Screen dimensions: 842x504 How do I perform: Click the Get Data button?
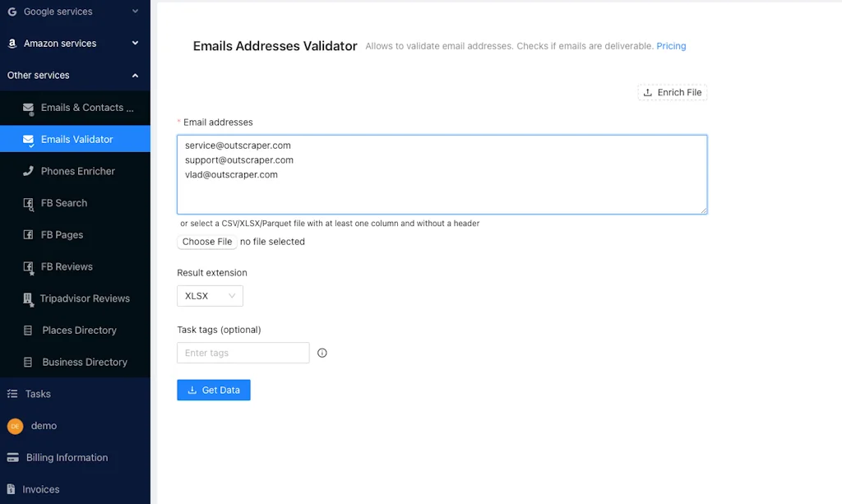pyautogui.click(x=213, y=390)
